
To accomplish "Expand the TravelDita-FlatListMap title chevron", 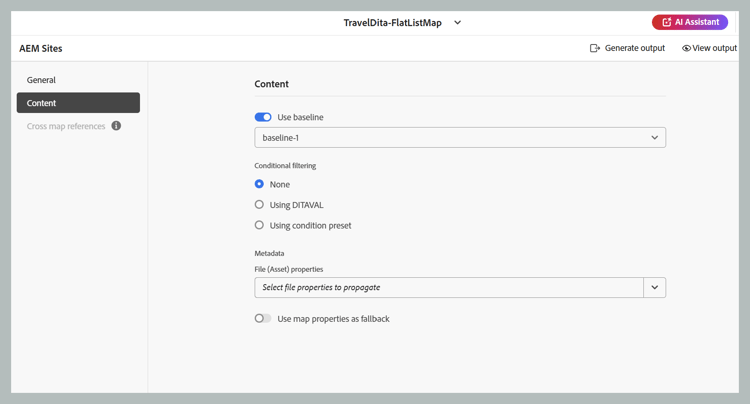I will tap(458, 23).
